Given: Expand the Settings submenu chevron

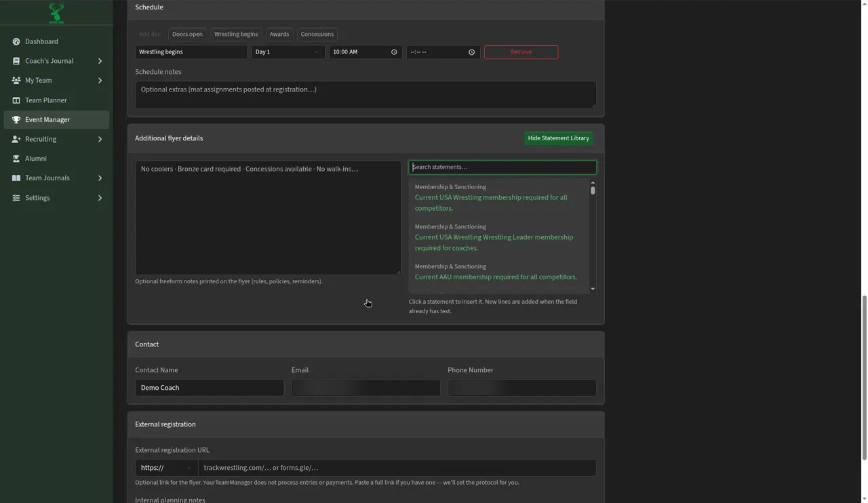Looking at the screenshot, I should coord(100,198).
